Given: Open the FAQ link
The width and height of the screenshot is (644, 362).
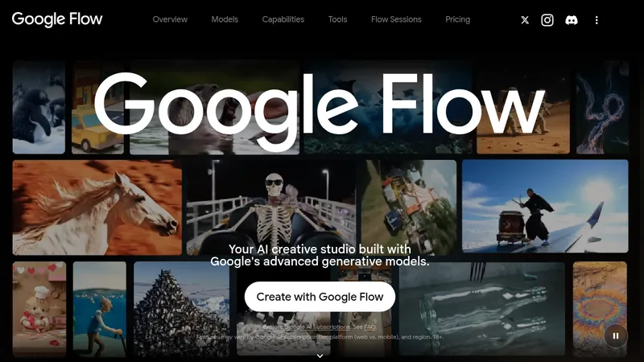Looking at the screenshot, I should point(369,327).
